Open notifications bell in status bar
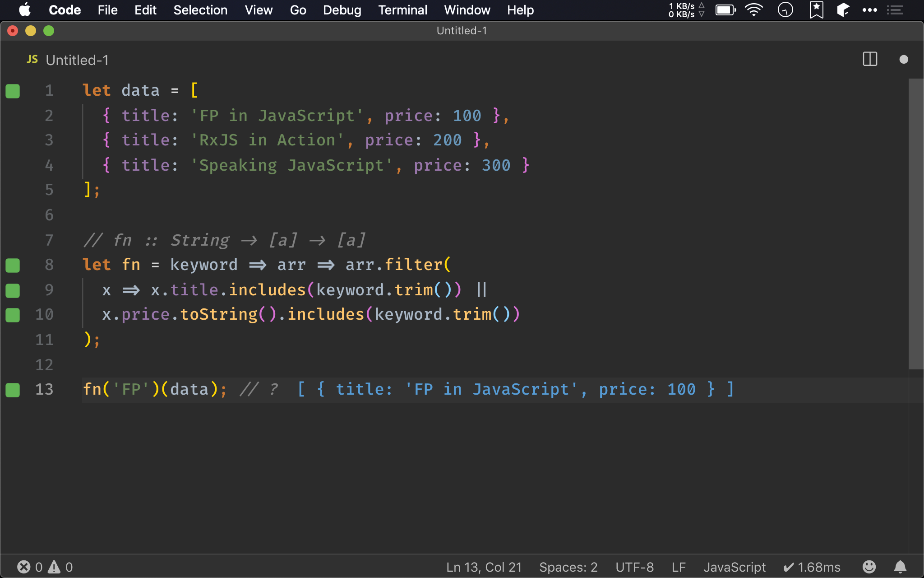Image resolution: width=924 pixels, height=578 pixels. pyautogui.click(x=900, y=567)
